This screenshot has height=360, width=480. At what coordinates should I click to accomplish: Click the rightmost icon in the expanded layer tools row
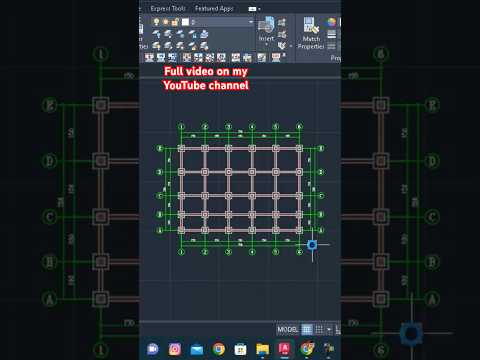tap(276, 57)
